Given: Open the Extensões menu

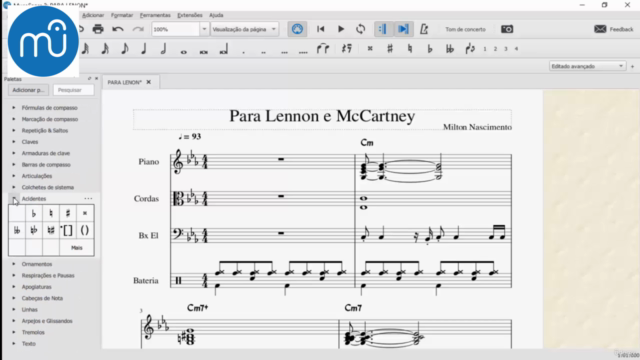Looking at the screenshot, I should (x=190, y=15).
